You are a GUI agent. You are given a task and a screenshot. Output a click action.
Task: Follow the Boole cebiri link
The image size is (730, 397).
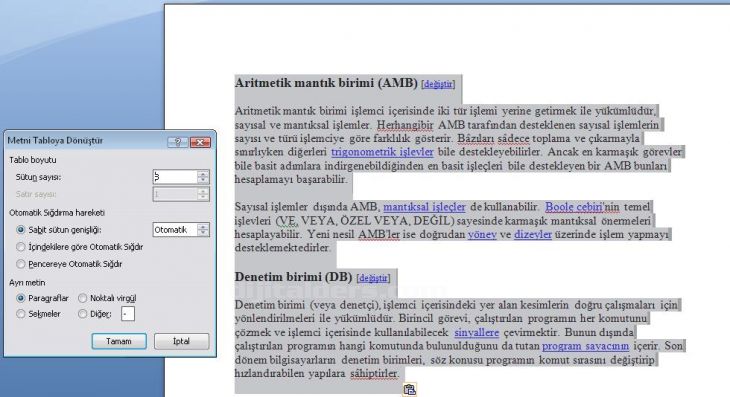(x=575, y=207)
